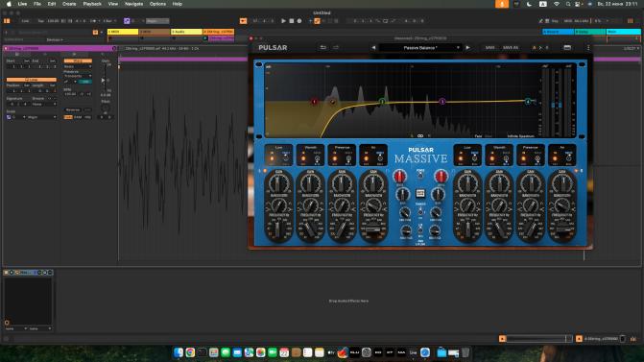
Task: Open Spotlight search in the menu bar
Action: (x=567, y=4)
